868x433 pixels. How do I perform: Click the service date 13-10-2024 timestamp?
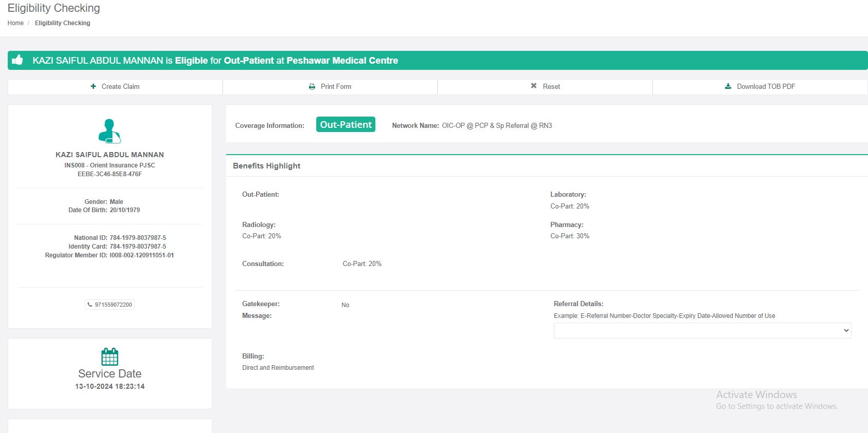(110, 386)
